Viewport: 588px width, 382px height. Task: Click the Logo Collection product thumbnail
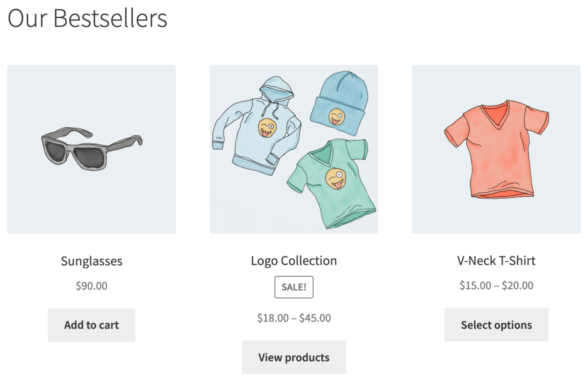294,149
